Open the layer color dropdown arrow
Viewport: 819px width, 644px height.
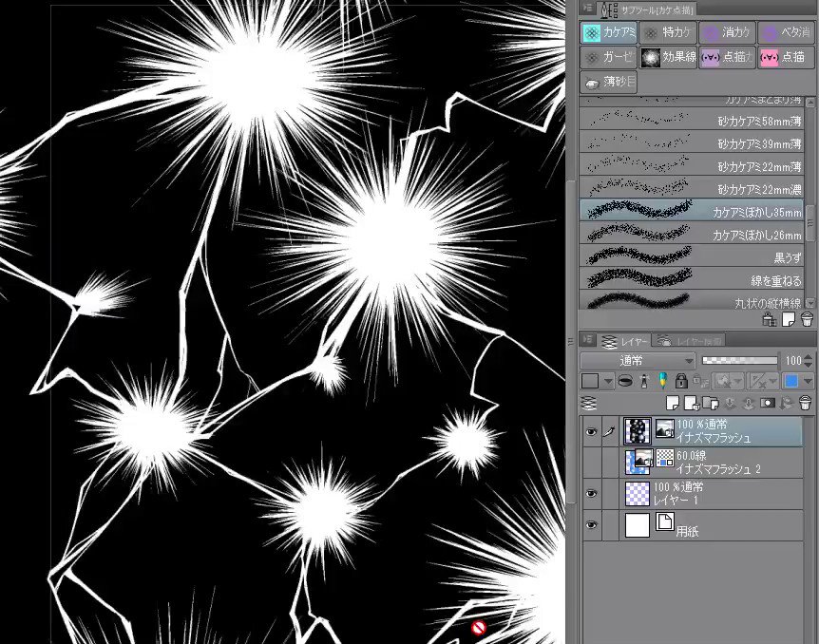(808, 381)
